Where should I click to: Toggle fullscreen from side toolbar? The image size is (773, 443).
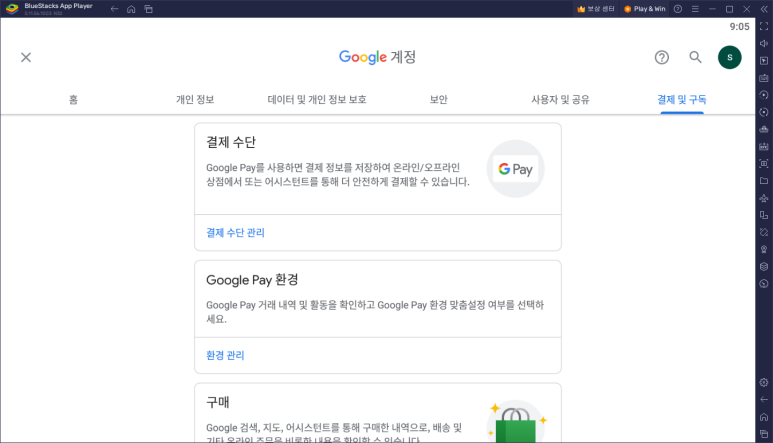point(764,26)
